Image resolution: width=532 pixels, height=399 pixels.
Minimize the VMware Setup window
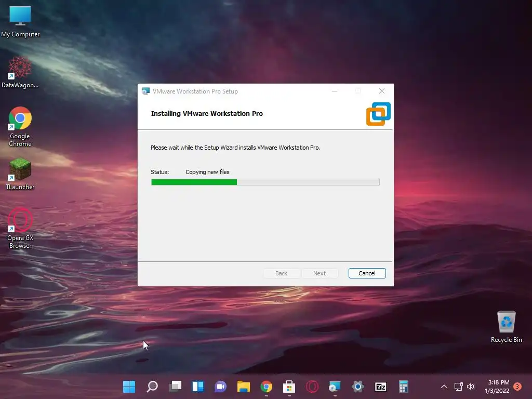[335, 91]
